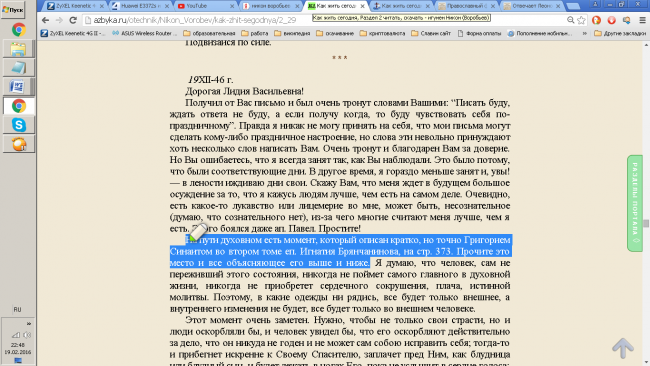Screen dimensions: 650x366
Task: Open the википедия bookmarks folder
Action: click(292, 33)
